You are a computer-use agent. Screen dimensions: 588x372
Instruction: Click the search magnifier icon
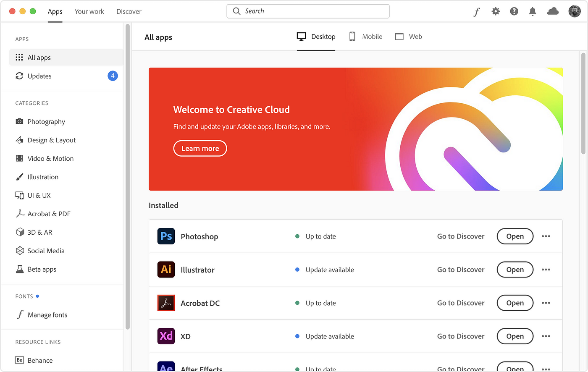click(237, 11)
